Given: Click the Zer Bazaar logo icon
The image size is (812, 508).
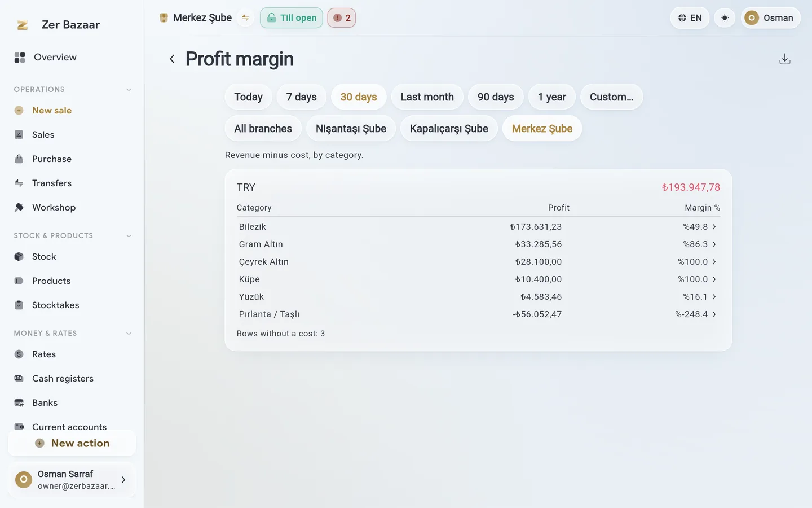Looking at the screenshot, I should [x=23, y=25].
